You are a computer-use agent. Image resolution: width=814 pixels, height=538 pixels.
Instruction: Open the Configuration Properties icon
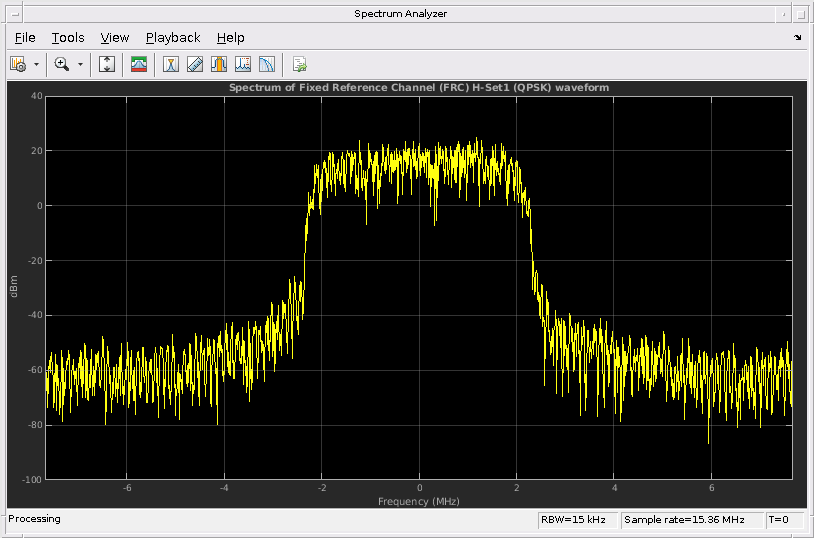coord(18,64)
